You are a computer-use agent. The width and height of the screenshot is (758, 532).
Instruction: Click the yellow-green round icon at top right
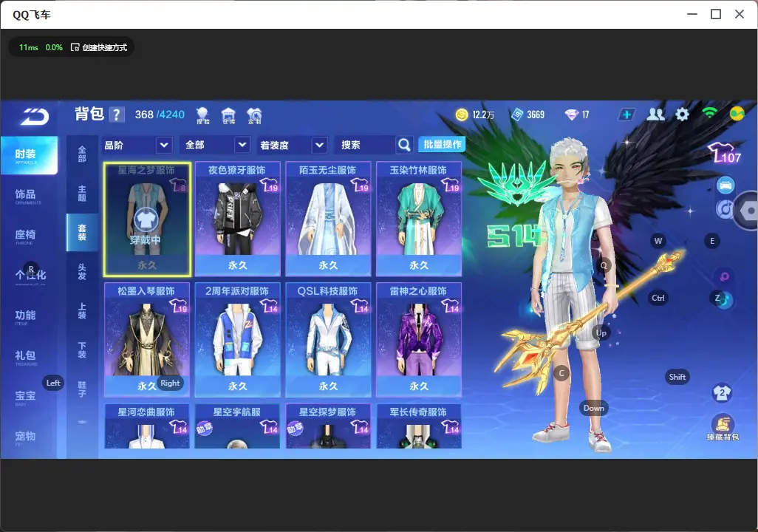pos(737,114)
